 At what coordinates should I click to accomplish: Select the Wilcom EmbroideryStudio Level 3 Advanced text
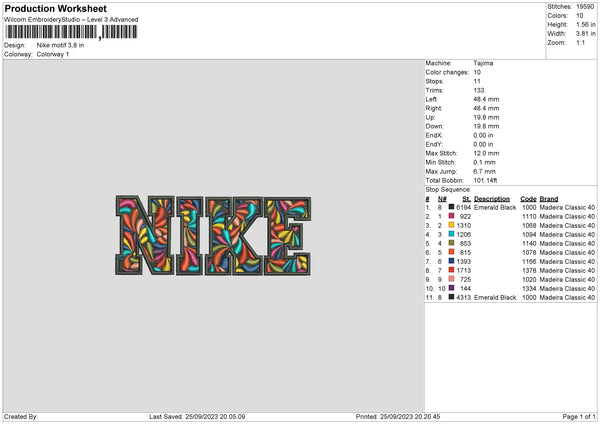click(71, 20)
